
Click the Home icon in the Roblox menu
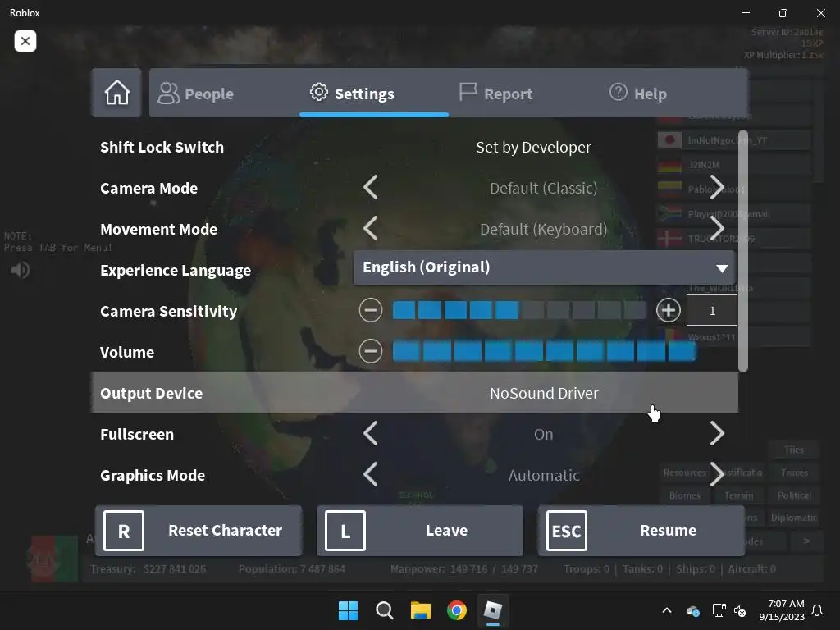pyautogui.click(x=116, y=93)
